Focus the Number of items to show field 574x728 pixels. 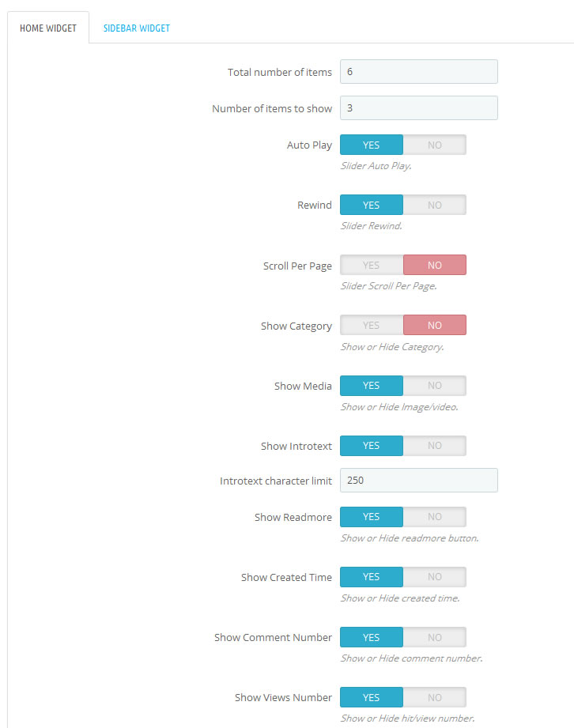(x=418, y=108)
